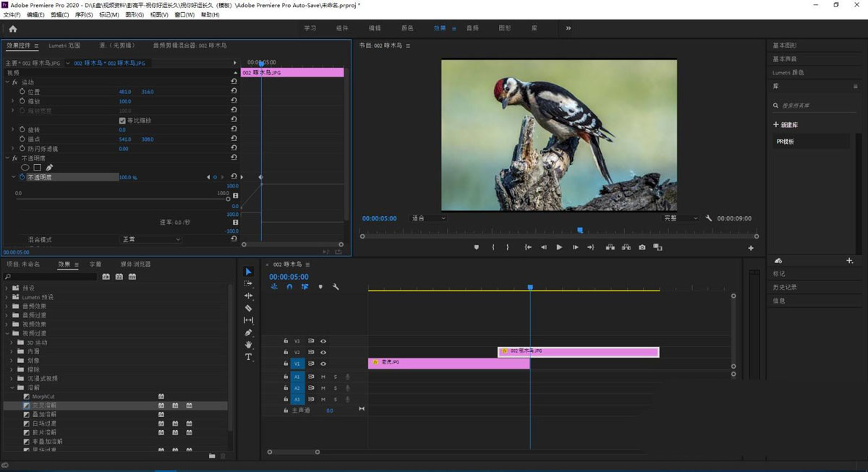Select the Type tool (T)
This screenshot has height=472, width=868.
coord(249,357)
